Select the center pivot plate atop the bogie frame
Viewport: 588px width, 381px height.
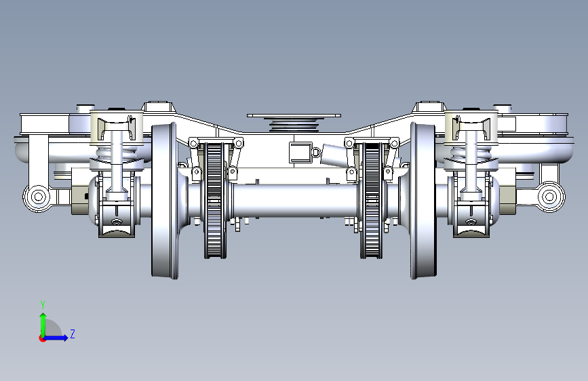click(x=294, y=116)
